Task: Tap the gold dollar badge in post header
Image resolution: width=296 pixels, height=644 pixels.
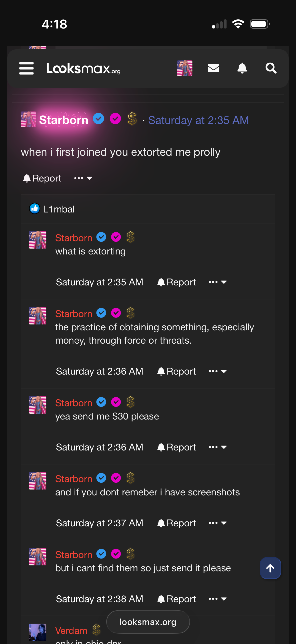Action: tap(132, 119)
